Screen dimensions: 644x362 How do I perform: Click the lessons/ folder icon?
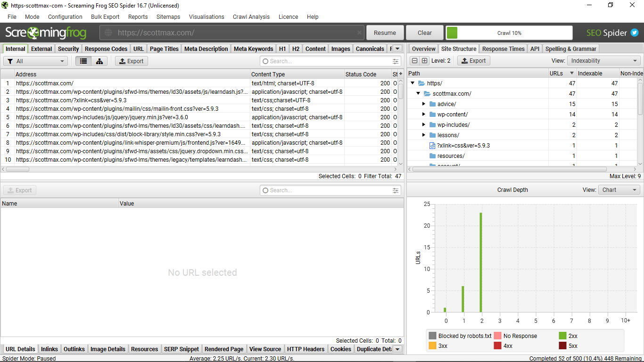point(433,135)
